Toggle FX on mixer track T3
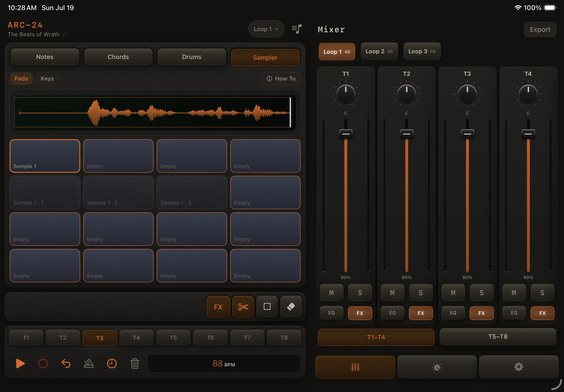The height and width of the screenshot is (392, 564). pyautogui.click(x=482, y=313)
